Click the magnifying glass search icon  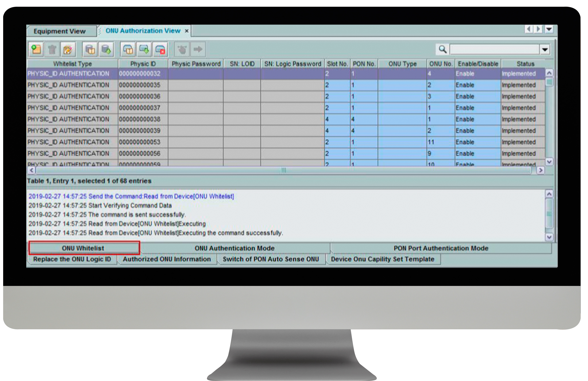pyautogui.click(x=442, y=49)
